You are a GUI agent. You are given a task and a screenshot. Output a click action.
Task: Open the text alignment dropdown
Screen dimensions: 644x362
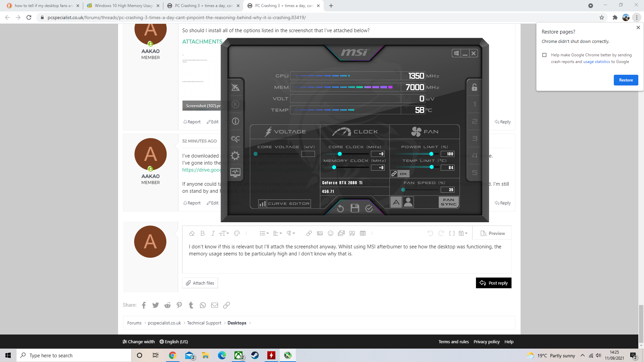[x=277, y=233]
